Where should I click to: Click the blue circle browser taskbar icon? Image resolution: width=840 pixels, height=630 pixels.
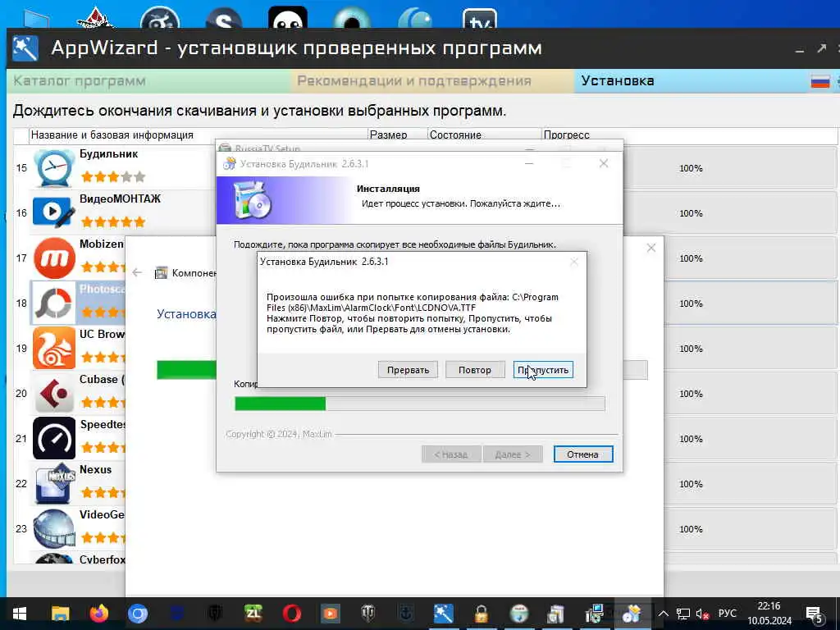point(138,614)
